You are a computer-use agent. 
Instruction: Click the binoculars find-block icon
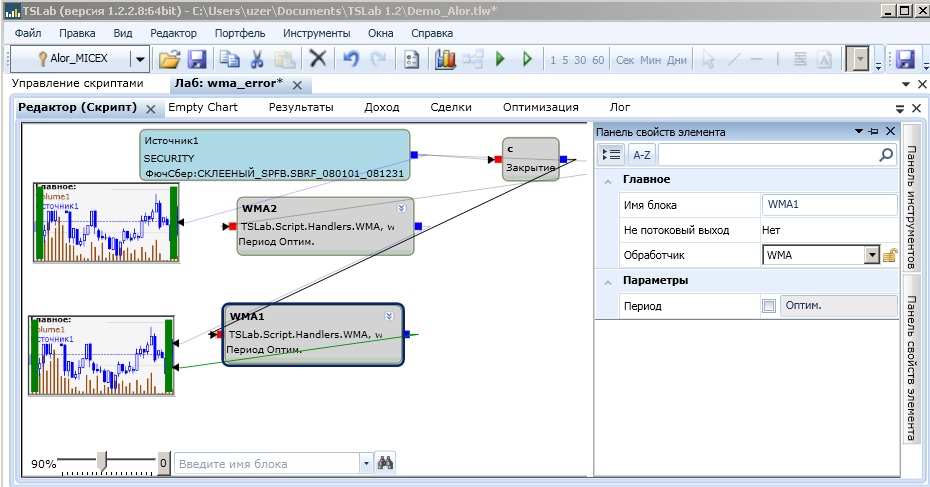[385, 463]
